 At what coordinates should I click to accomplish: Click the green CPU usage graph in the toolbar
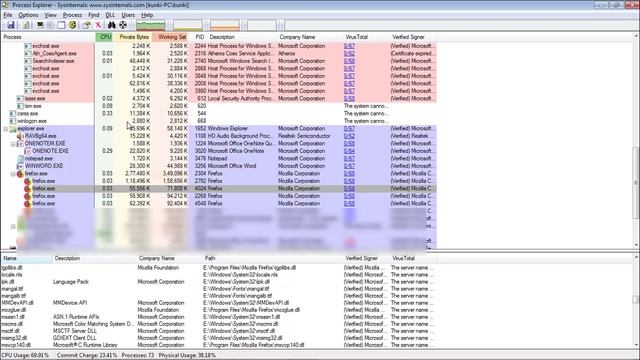(x=151, y=25)
